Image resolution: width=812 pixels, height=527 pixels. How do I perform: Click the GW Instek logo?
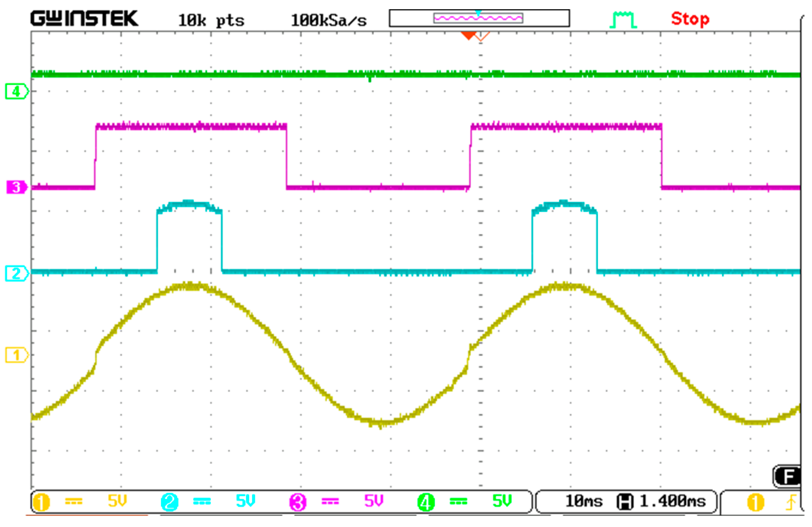pyautogui.click(x=84, y=18)
